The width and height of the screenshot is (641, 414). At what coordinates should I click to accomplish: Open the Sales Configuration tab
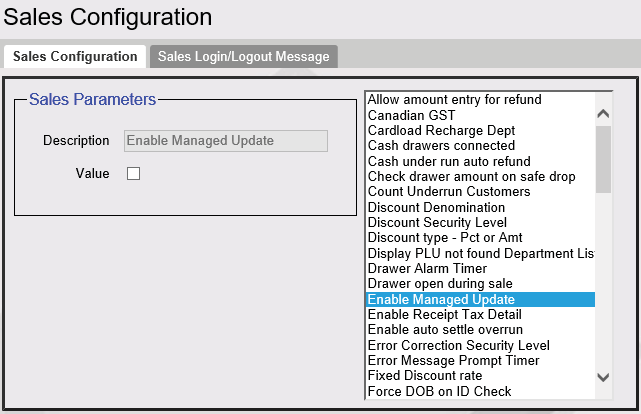click(x=75, y=56)
